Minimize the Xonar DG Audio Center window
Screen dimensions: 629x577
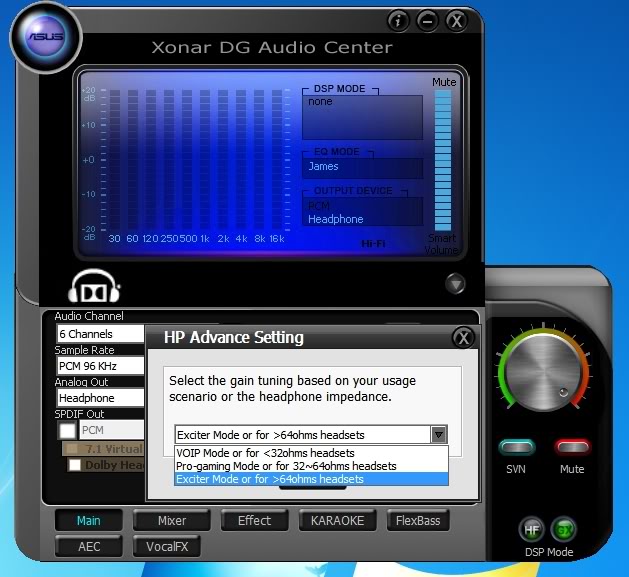pyautogui.click(x=427, y=21)
